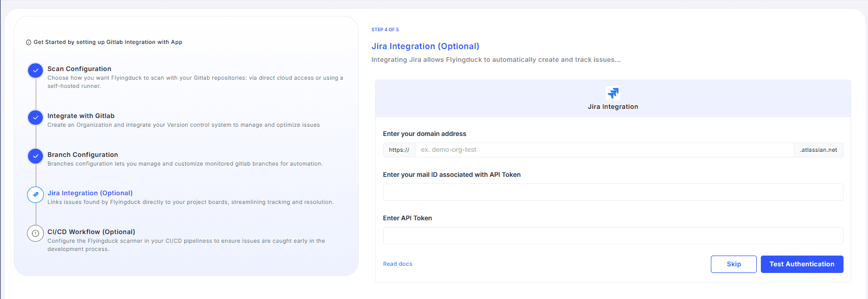Click the info icon beside Get Started text
The height and width of the screenshot is (299, 868).
pos(29,42)
